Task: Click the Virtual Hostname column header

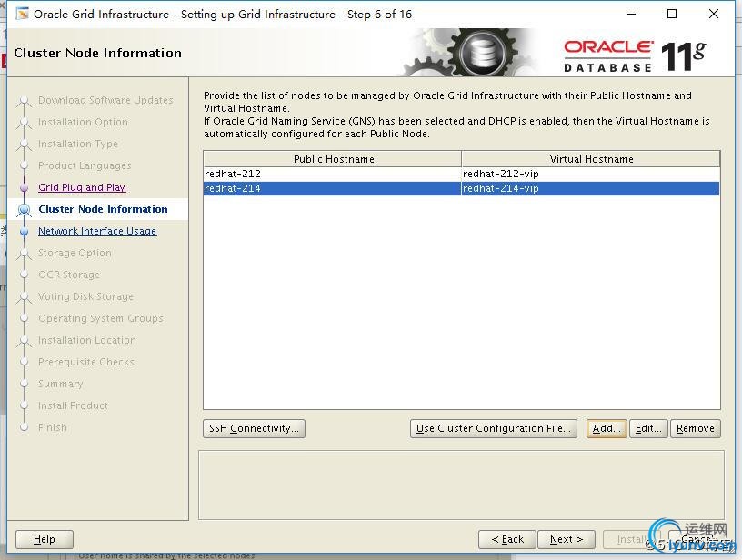Action: pos(591,159)
